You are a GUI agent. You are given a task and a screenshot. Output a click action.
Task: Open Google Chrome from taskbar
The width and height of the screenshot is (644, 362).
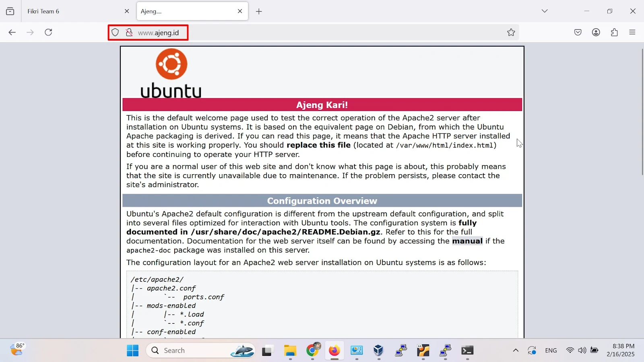coord(312,351)
